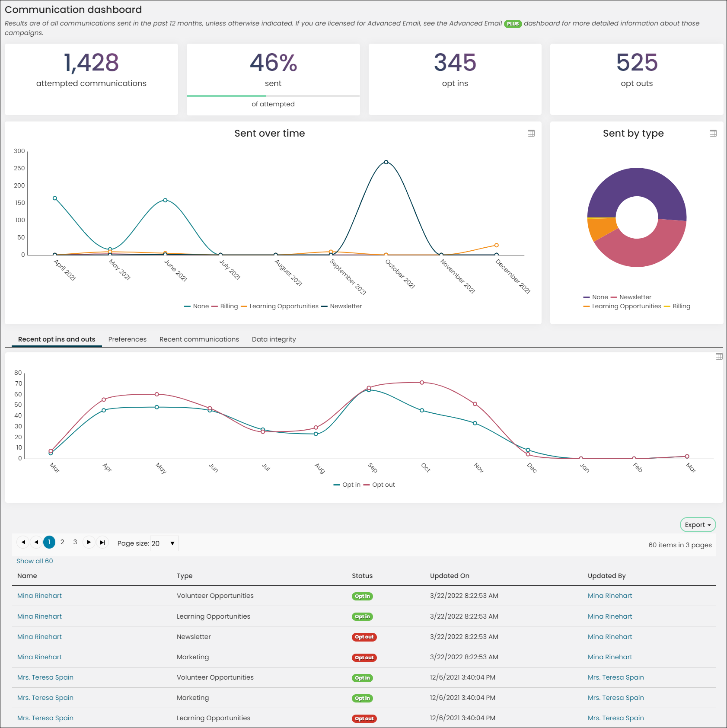The width and height of the screenshot is (727, 728).
Task: Open the Page size dropdown
Action: (164, 543)
